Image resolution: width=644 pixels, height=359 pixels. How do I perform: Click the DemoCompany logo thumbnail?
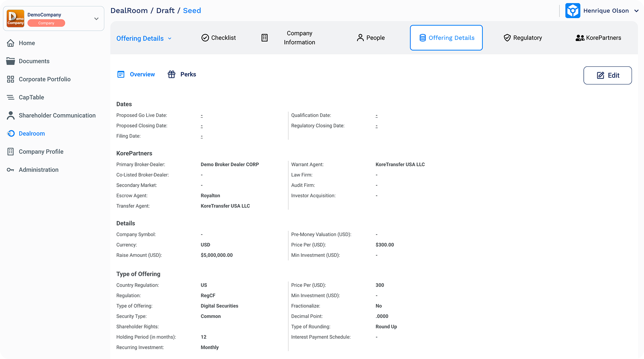point(15,18)
